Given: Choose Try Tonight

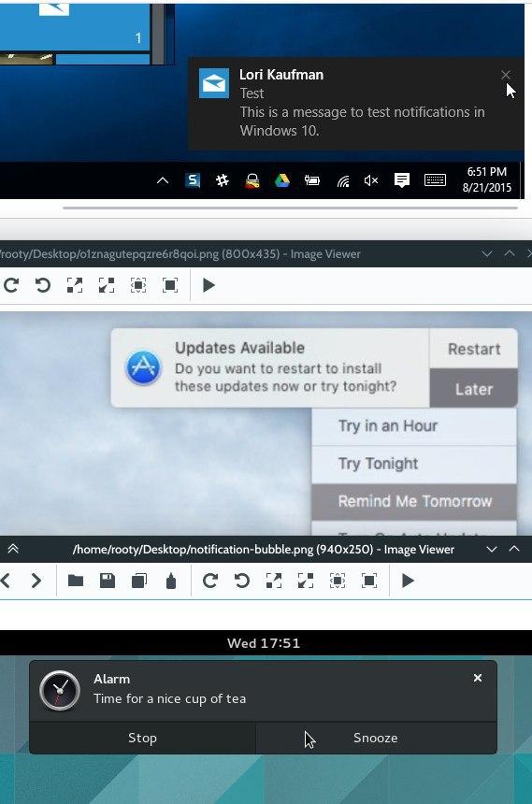Looking at the screenshot, I should (x=414, y=464).
